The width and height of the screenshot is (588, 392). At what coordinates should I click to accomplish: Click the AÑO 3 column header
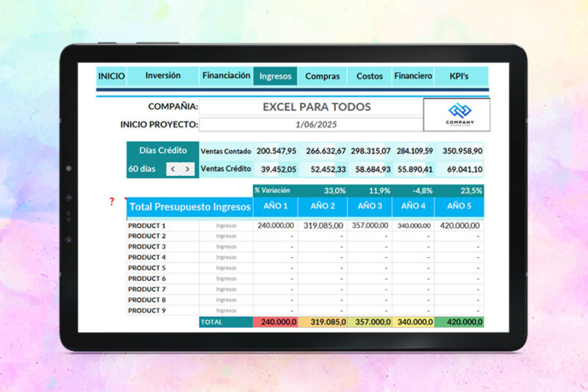click(x=370, y=207)
